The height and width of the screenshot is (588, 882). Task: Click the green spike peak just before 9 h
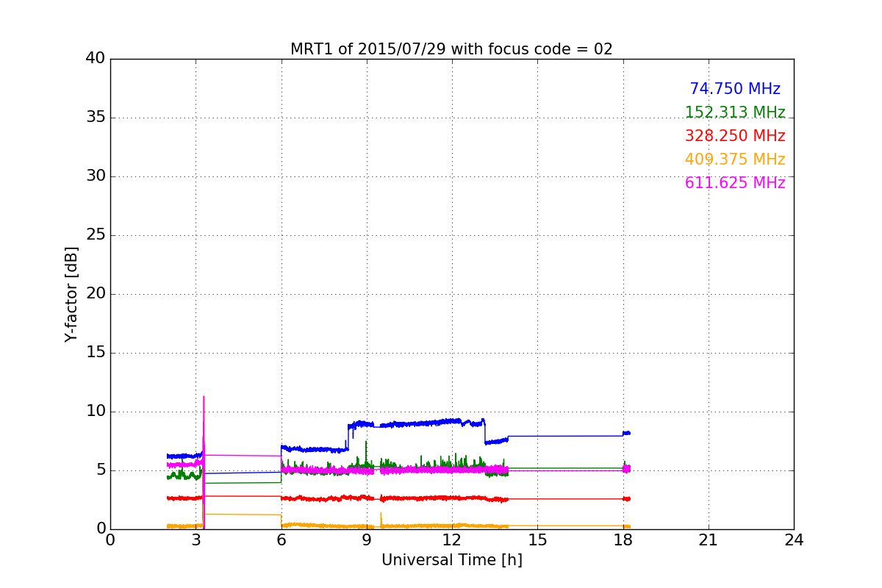[366, 441]
